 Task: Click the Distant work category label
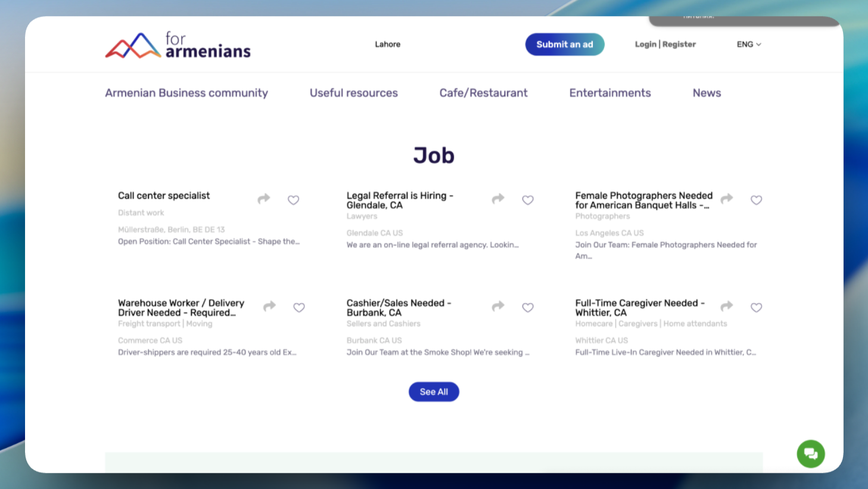(x=141, y=213)
